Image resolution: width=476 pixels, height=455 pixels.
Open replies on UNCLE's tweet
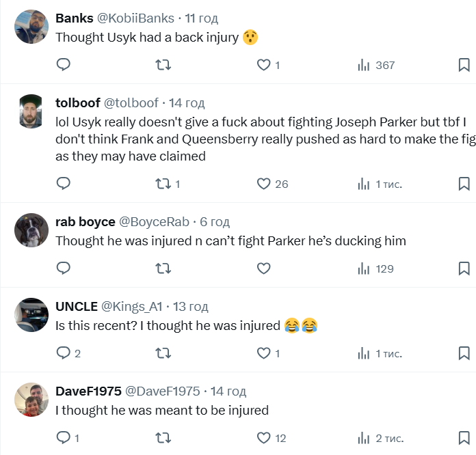tap(63, 353)
